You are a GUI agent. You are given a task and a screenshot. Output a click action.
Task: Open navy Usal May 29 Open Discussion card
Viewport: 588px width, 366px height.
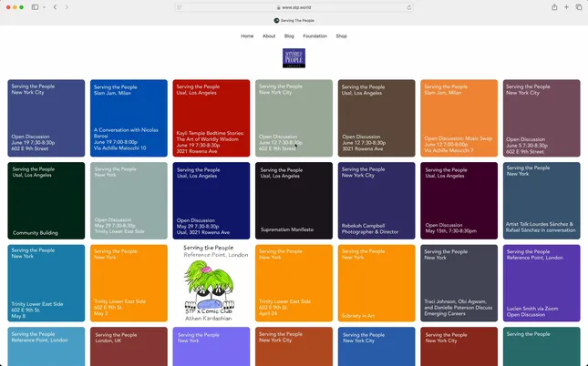[211, 200]
